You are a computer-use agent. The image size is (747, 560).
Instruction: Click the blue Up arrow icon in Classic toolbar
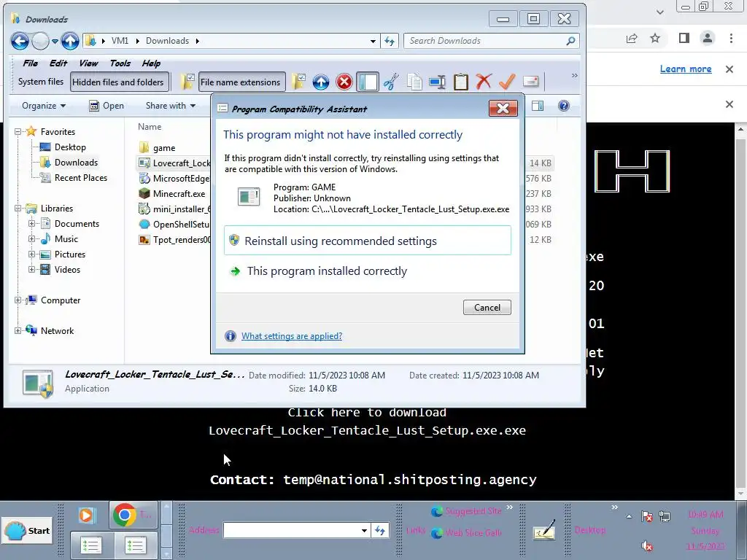(321, 82)
